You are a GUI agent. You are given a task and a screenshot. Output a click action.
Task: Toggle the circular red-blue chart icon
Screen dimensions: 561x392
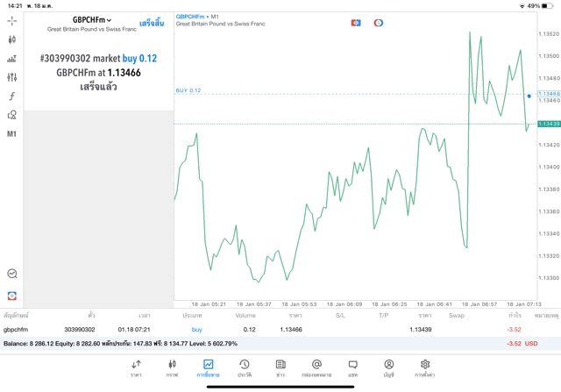[378, 22]
